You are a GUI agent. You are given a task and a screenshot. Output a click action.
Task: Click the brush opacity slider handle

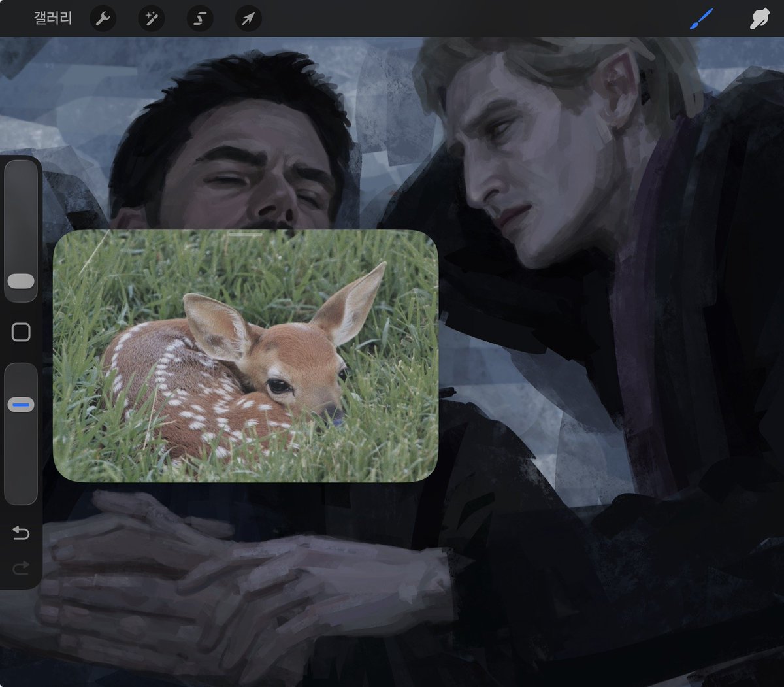pos(21,405)
